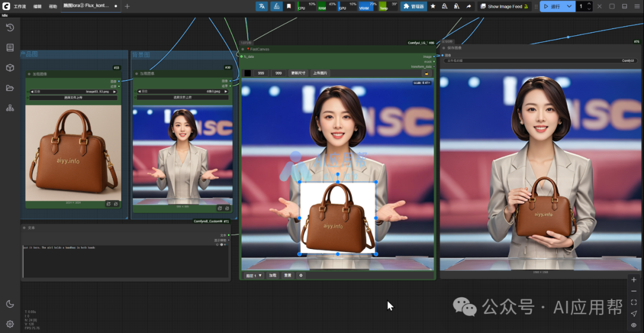Collapse the background 加载图像 node #30 dot
This screenshot has height=333, width=644.
click(137, 74)
